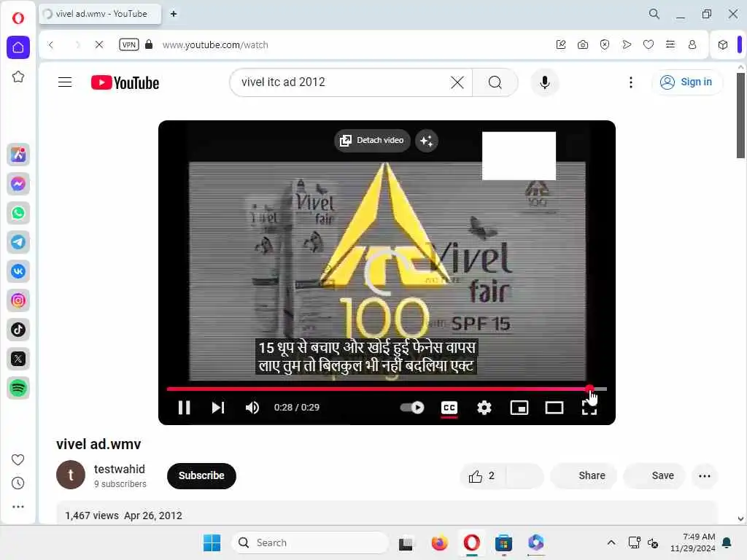Screen dimensions: 747x560
Task: Click the YouTube search input field
Action: point(343,82)
